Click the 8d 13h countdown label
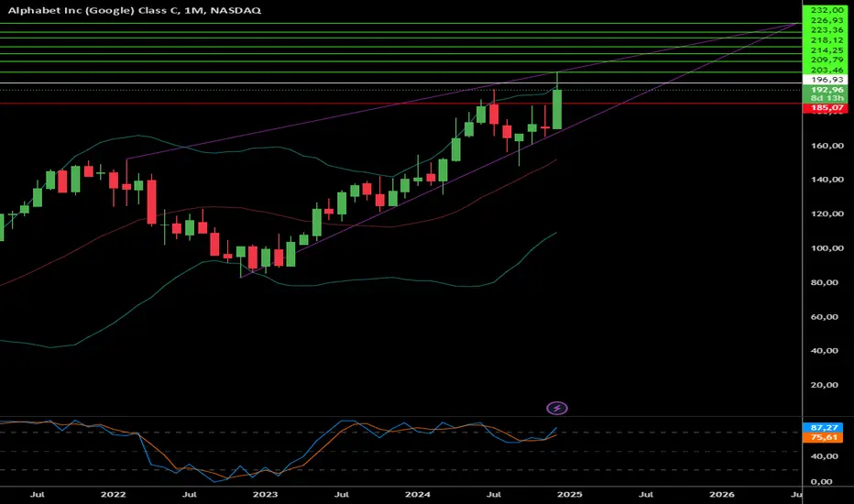The image size is (854, 504). tap(827, 98)
